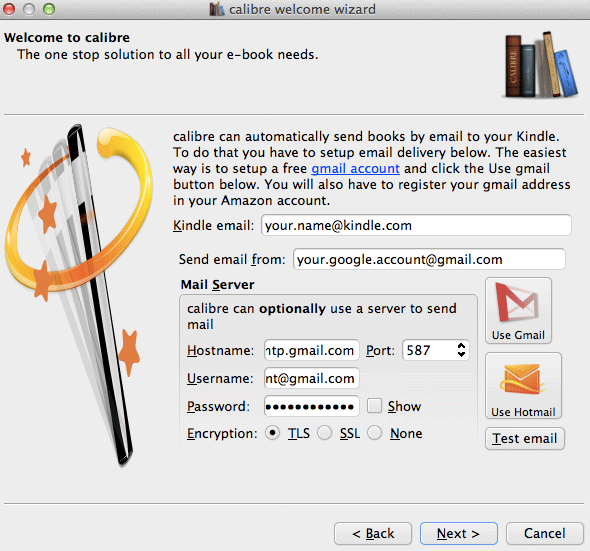This screenshot has width=590, height=551.
Task: Decrease the Port number with down arrow
Action: click(461, 354)
